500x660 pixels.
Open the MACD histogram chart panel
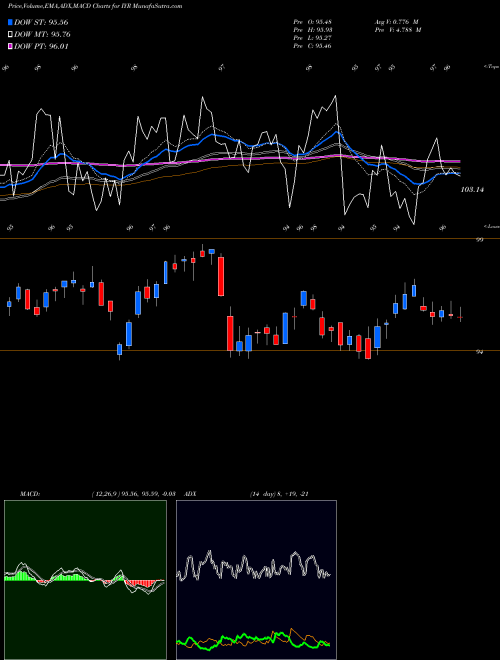coord(85,580)
